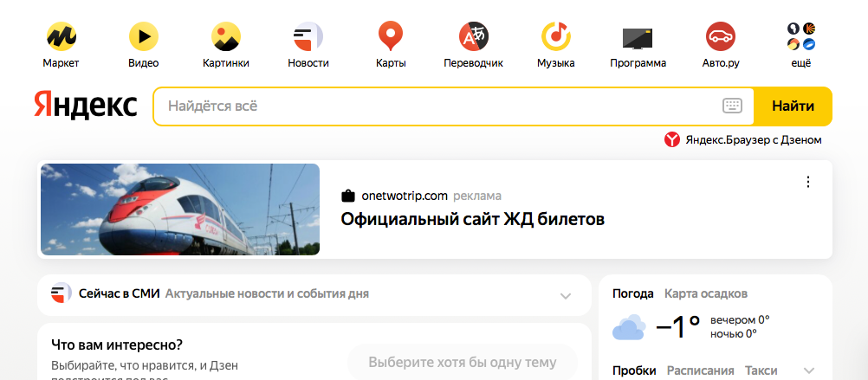Open the Маркет service icon
This screenshot has width=868, height=380.
(x=61, y=36)
